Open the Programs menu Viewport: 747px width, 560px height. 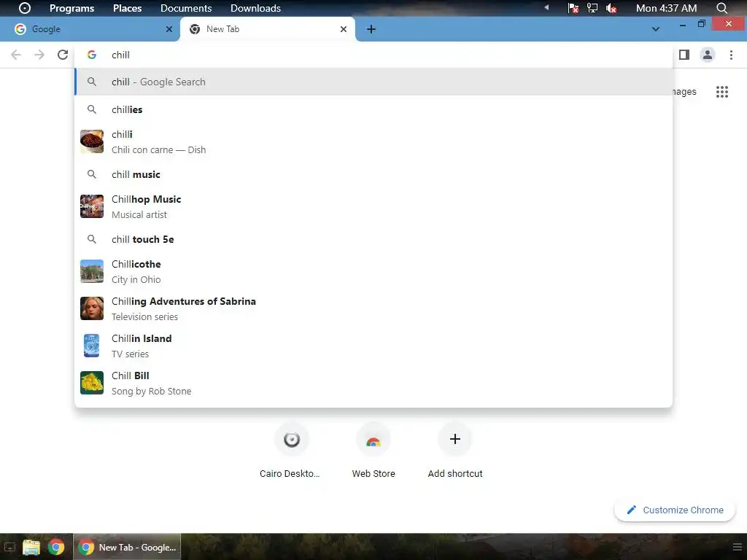(72, 8)
